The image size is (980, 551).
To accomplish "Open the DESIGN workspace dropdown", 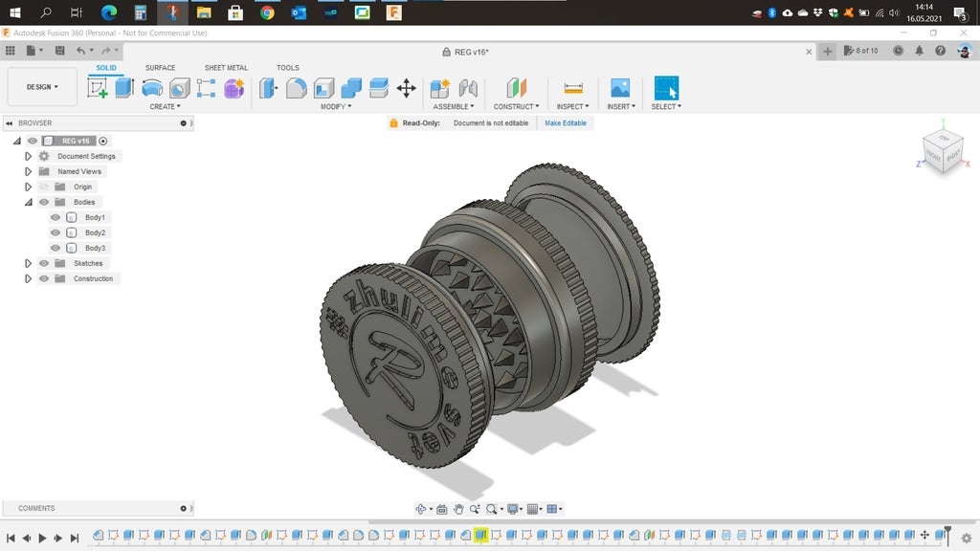I will pos(42,87).
